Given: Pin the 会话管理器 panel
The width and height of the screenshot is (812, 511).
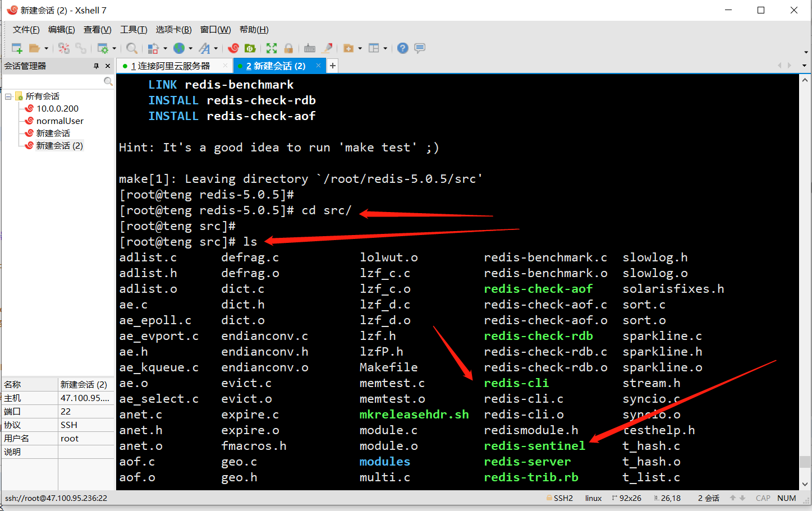Looking at the screenshot, I should 96,66.
